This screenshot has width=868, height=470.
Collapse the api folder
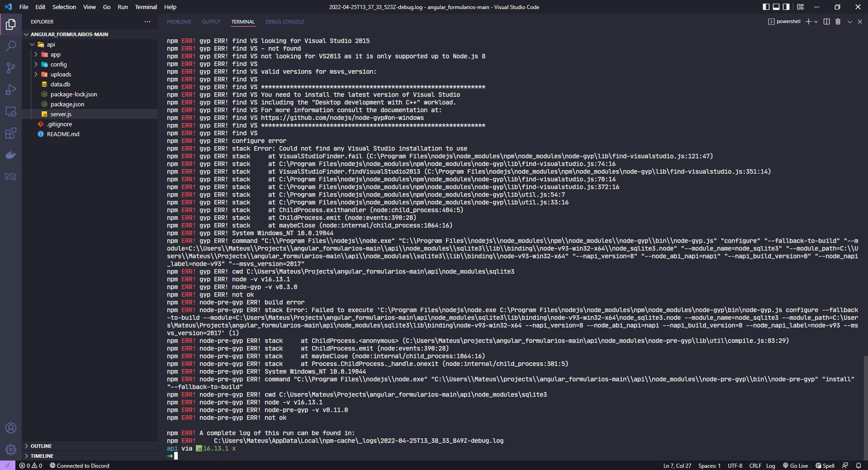pyautogui.click(x=51, y=44)
